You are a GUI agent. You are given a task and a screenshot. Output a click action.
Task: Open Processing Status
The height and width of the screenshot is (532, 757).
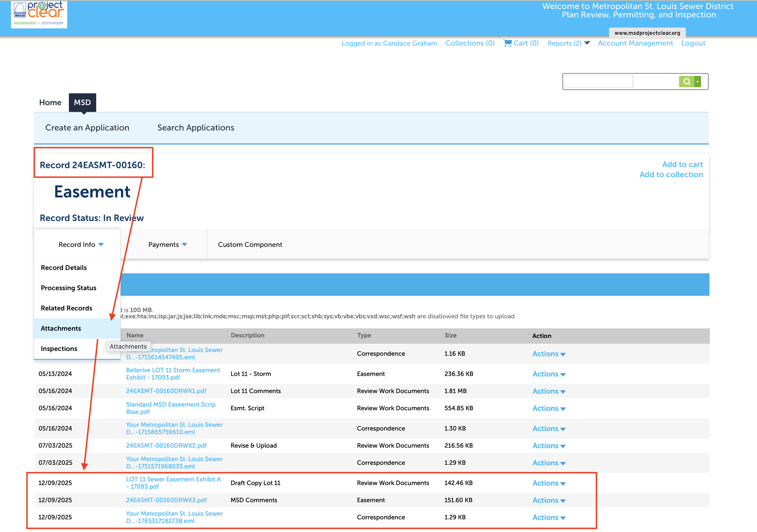[x=68, y=288]
